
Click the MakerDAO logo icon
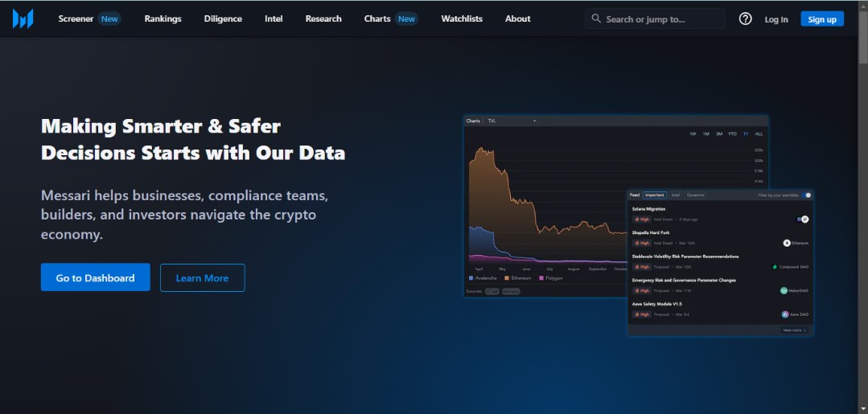tap(784, 290)
